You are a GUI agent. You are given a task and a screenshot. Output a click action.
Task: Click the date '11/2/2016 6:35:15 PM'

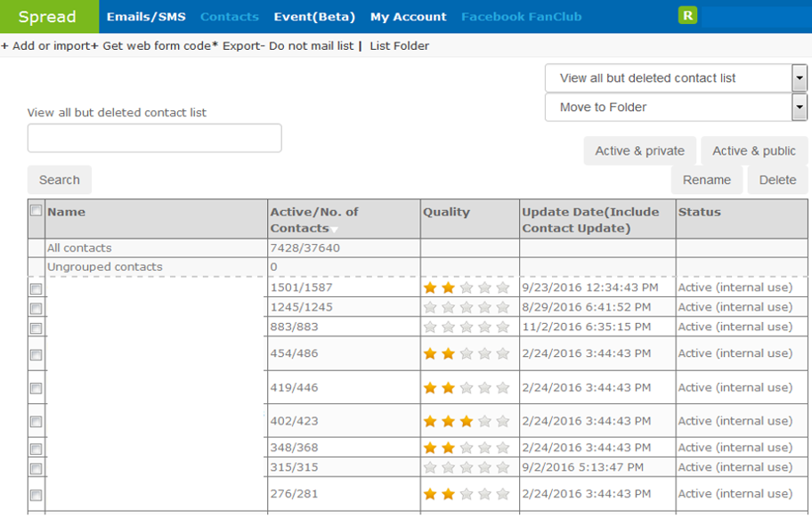pos(586,327)
